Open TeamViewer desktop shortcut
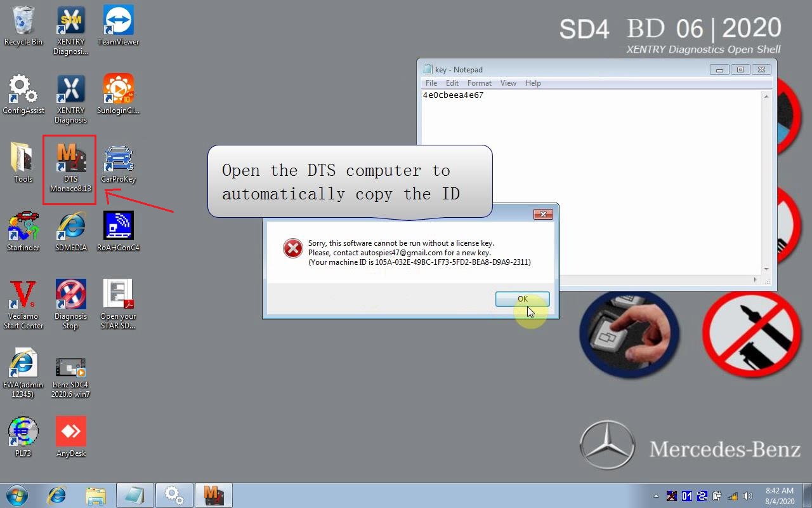This screenshot has height=508, width=812. [119, 27]
